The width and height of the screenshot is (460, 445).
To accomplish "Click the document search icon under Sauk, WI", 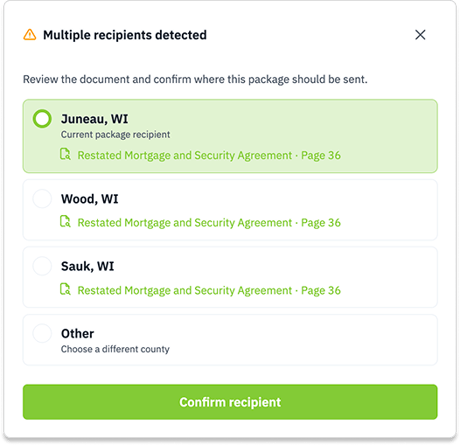I will pyautogui.click(x=65, y=290).
